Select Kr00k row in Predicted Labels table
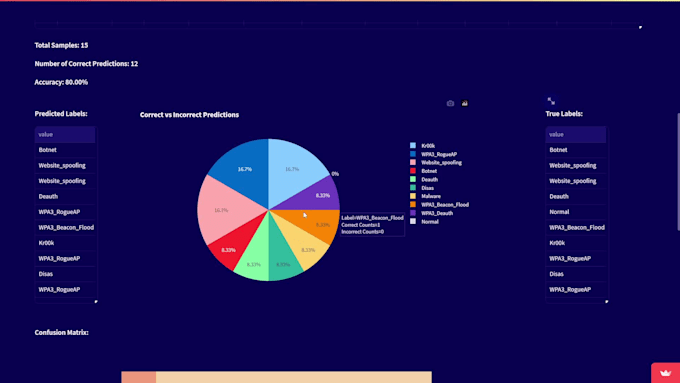The width and height of the screenshot is (680, 383). [x=65, y=243]
